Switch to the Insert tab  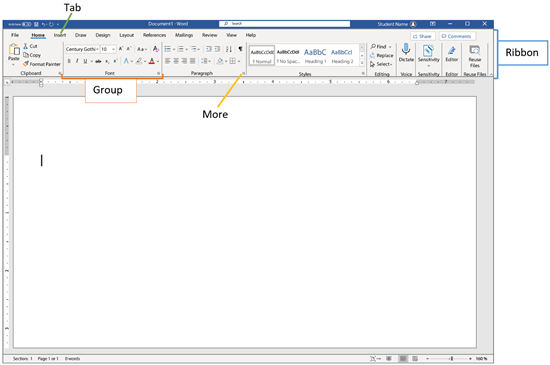click(x=60, y=35)
